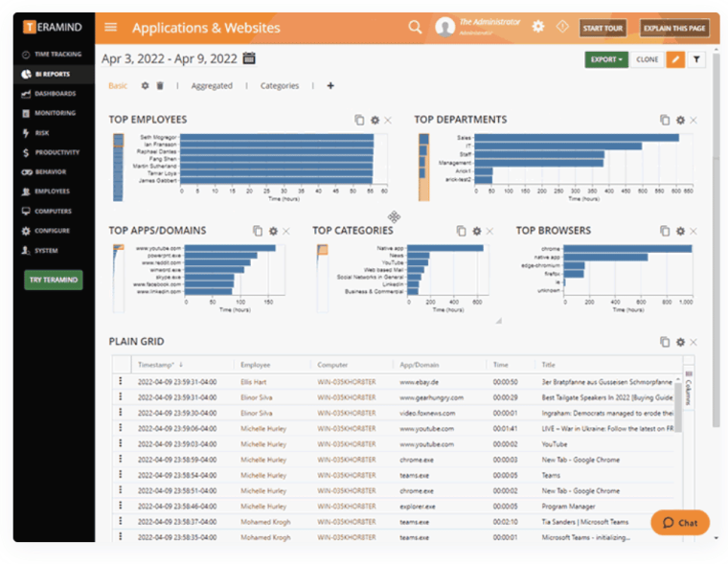Click the Start Tour button
The width and height of the screenshot is (728, 564).
tap(603, 28)
